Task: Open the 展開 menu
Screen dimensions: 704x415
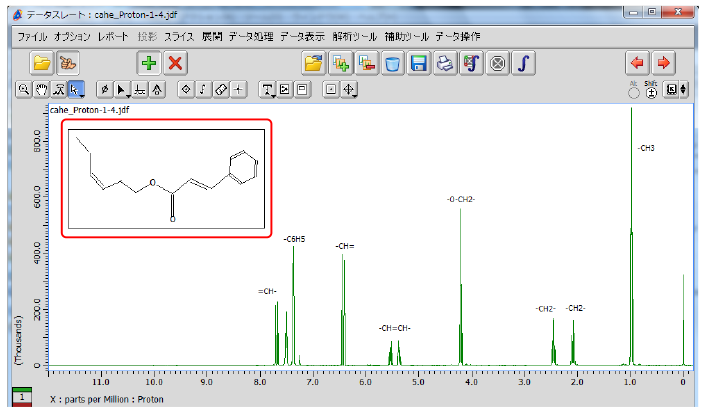Action: click(x=211, y=36)
